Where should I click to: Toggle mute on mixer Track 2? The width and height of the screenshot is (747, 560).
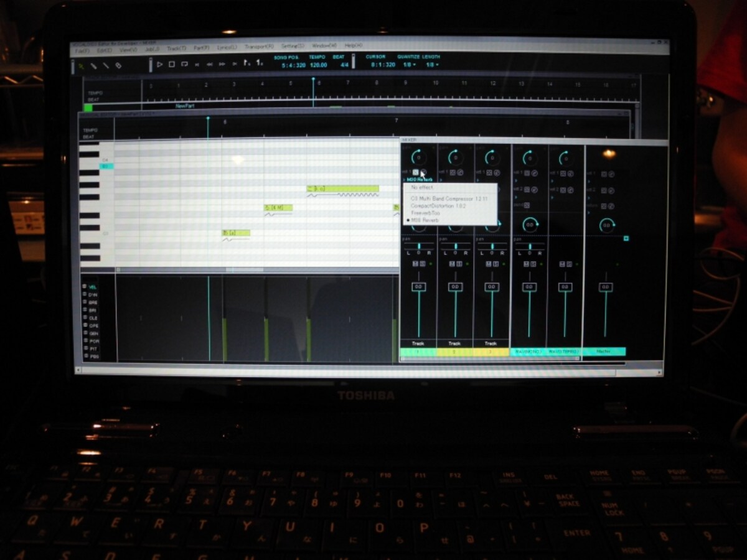pyautogui.click(x=452, y=264)
